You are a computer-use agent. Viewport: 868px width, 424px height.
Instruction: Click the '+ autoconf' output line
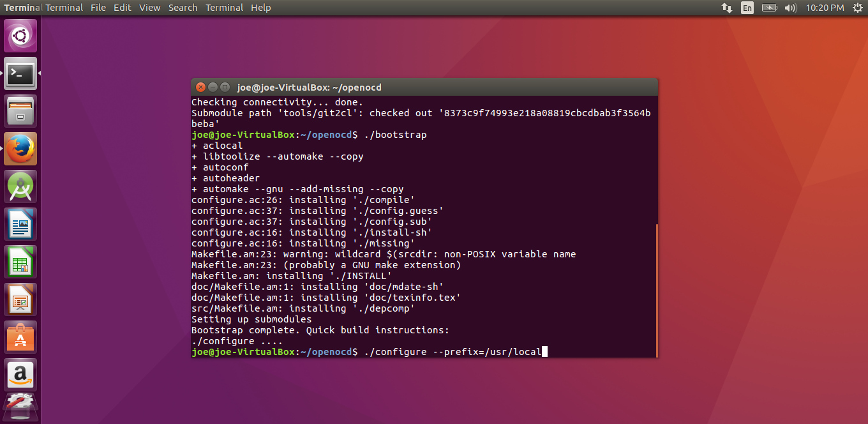[x=220, y=167]
